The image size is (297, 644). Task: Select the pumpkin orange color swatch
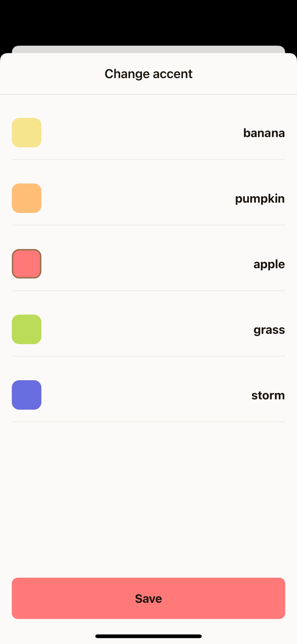27,198
